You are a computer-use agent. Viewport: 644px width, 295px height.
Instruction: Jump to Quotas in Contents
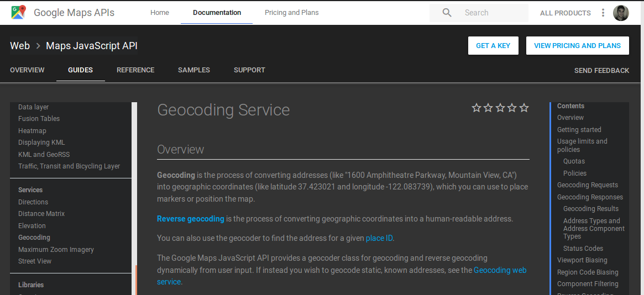tap(574, 161)
